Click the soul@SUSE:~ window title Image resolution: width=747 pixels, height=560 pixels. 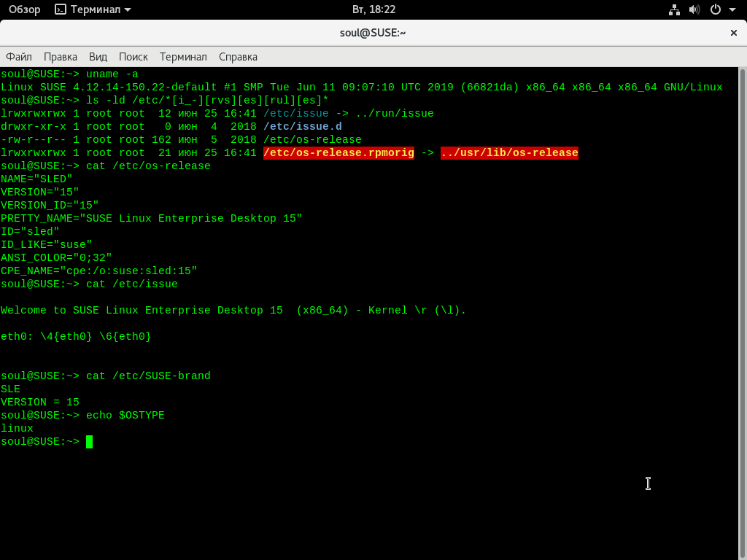click(373, 33)
